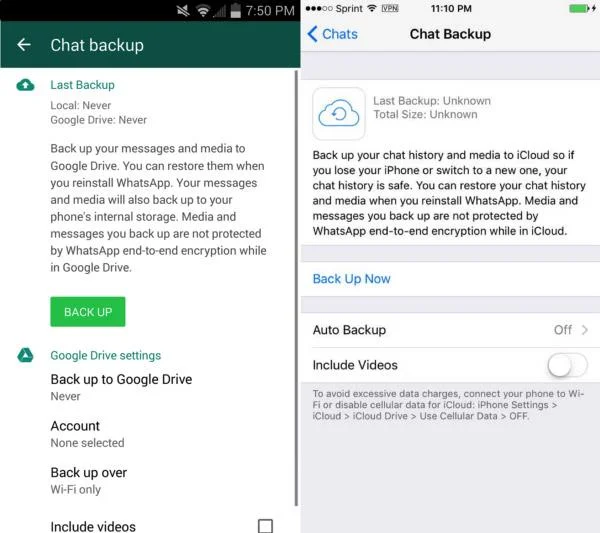The width and height of the screenshot is (600, 533).
Task: Tap the muted sound status icon
Action: click(x=183, y=11)
